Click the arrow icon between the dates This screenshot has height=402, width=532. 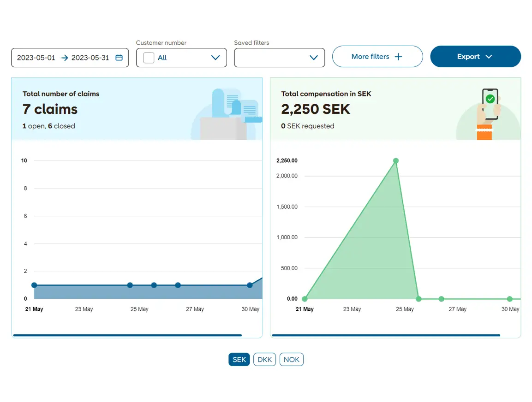click(x=64, y=58)
